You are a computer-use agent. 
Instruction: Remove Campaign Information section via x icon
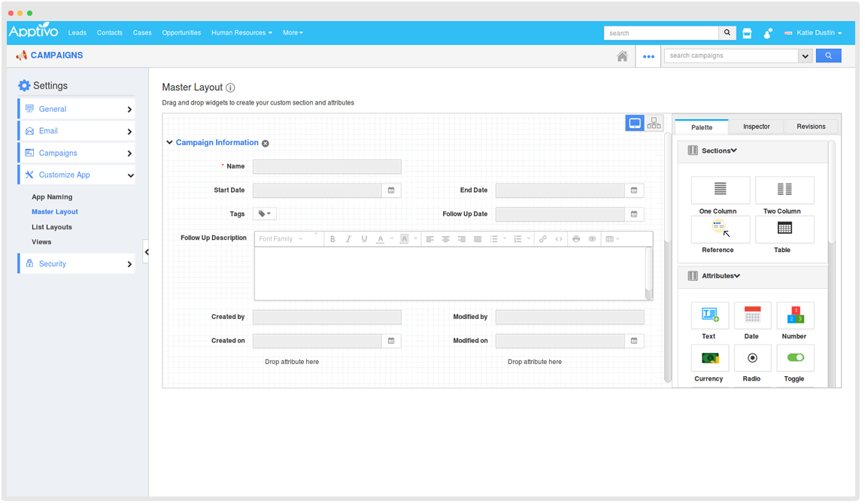pyautogui.click(x=266, y=143)
